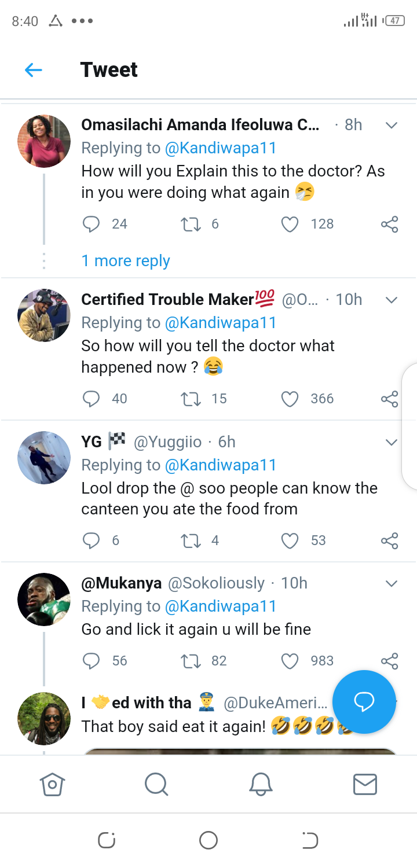Reply to the YG tweet

[92, 540]
